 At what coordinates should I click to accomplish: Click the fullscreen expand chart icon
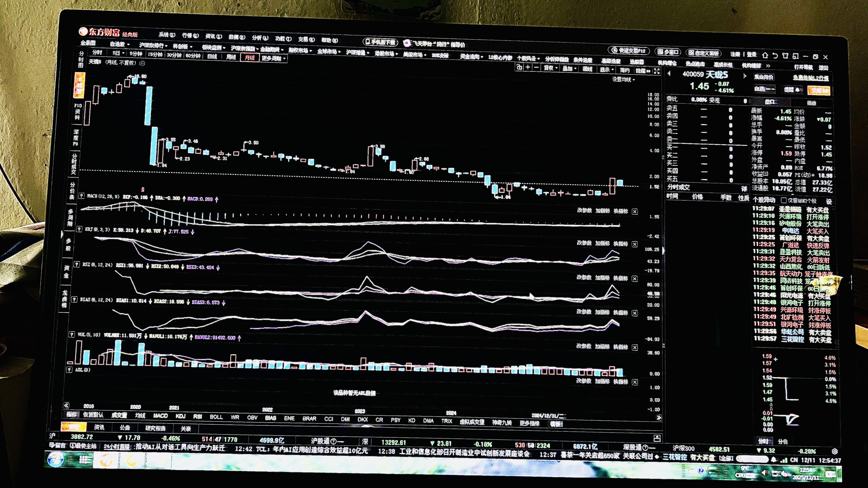[657, 71]
